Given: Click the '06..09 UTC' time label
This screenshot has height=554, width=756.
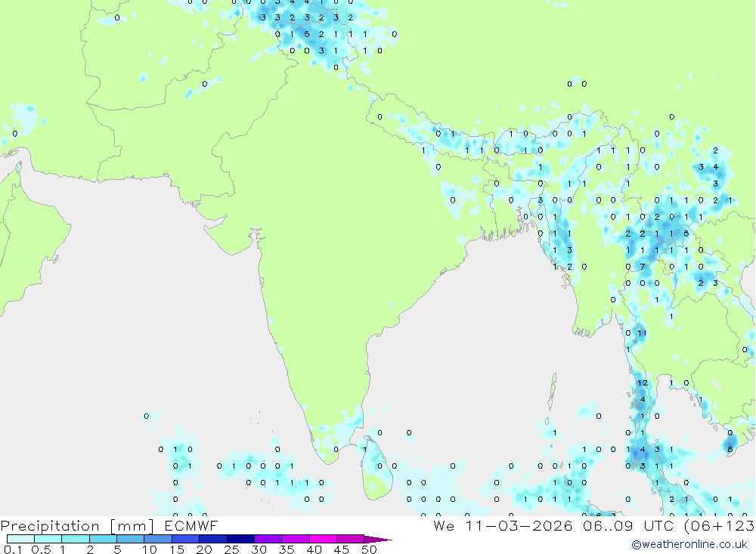Looking at the screenshot, I should coord(628,525).
